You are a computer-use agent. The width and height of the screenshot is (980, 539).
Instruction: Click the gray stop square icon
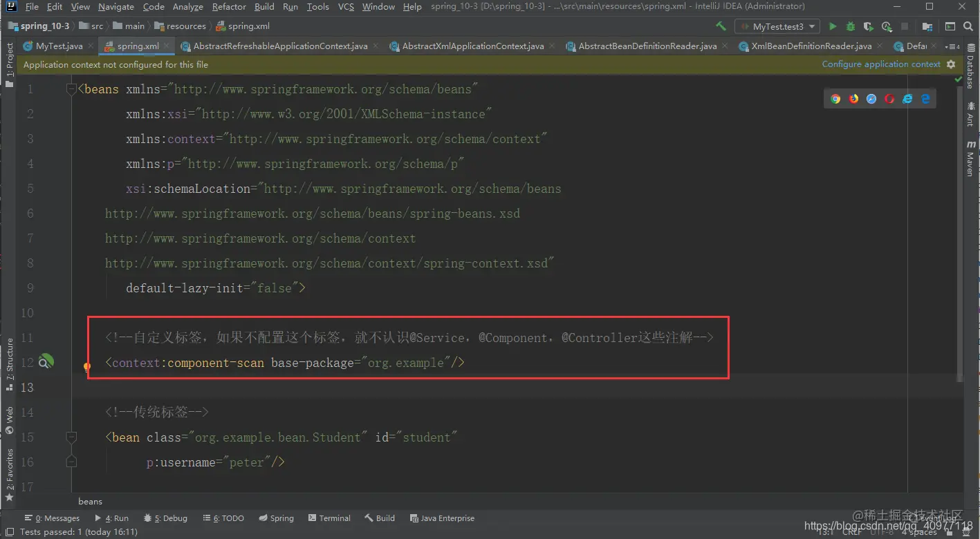pyautogui.click(x=905, y=26)
